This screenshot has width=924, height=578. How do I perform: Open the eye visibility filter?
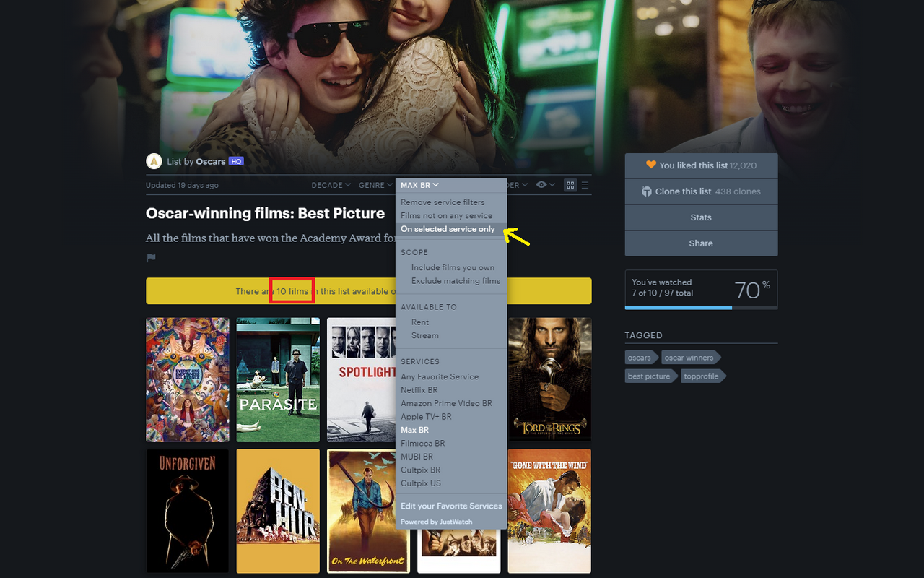point(545,185)
